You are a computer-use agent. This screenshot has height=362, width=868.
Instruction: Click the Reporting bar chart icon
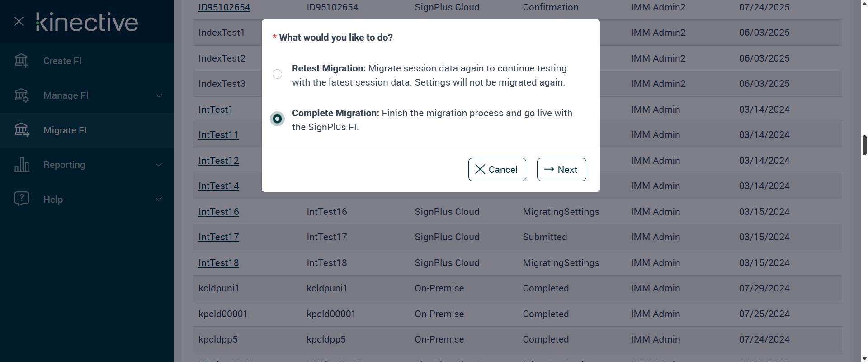pos(21,165)
